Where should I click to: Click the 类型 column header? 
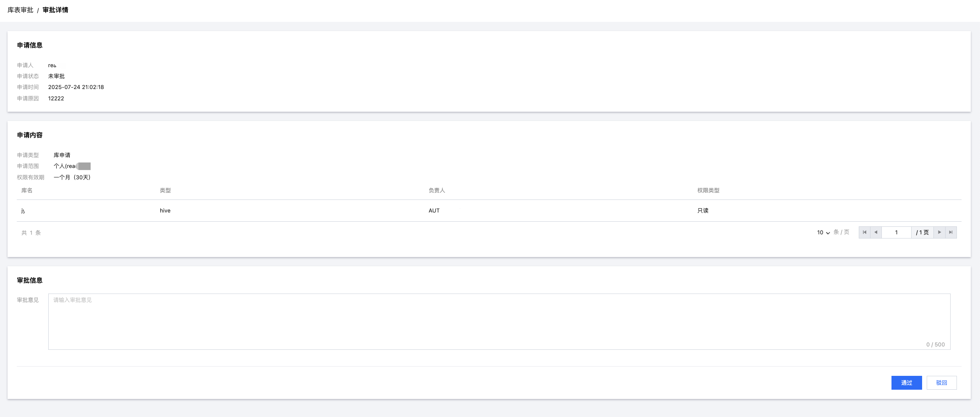click(x=165, y=191)
